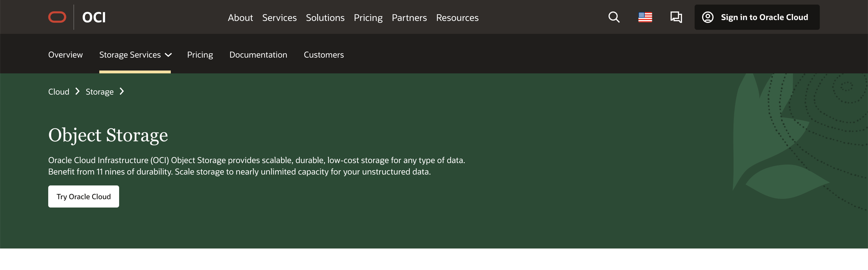The width and height of the screenshot is (868, 270).
Task: Change country via the US flag icon
Action: (x=645, y=17)
